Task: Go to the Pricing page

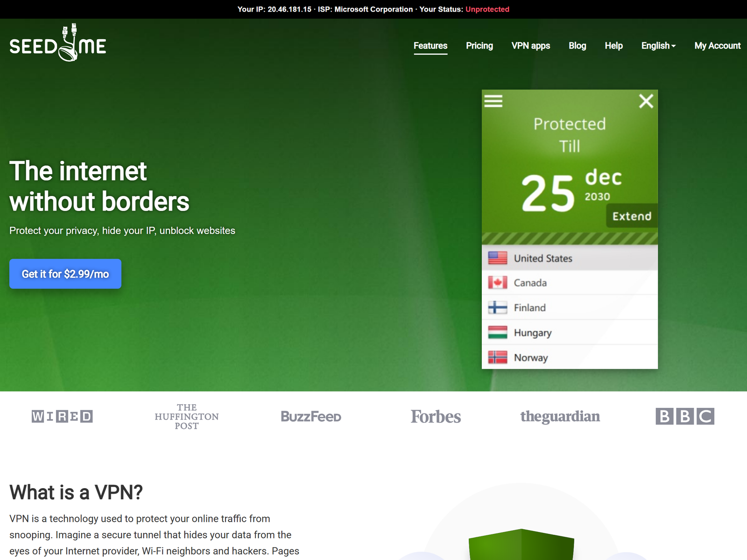Action: 479,46
